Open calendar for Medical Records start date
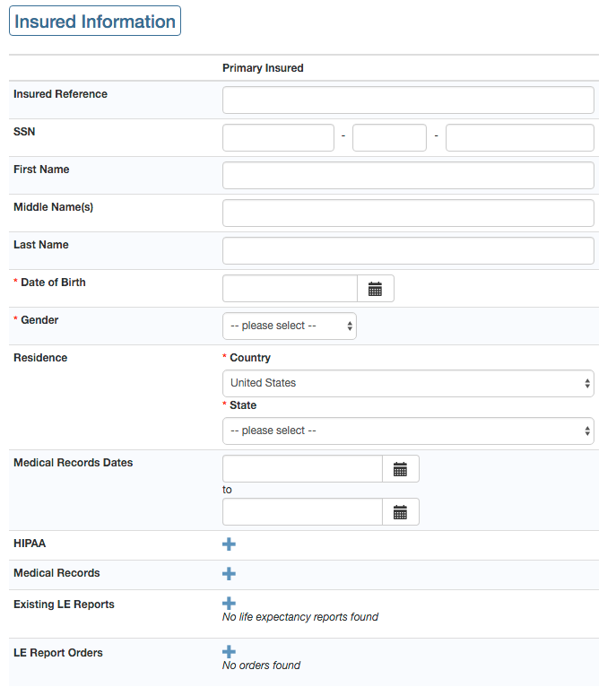616x696 pixels. click(x=400, y=469)
